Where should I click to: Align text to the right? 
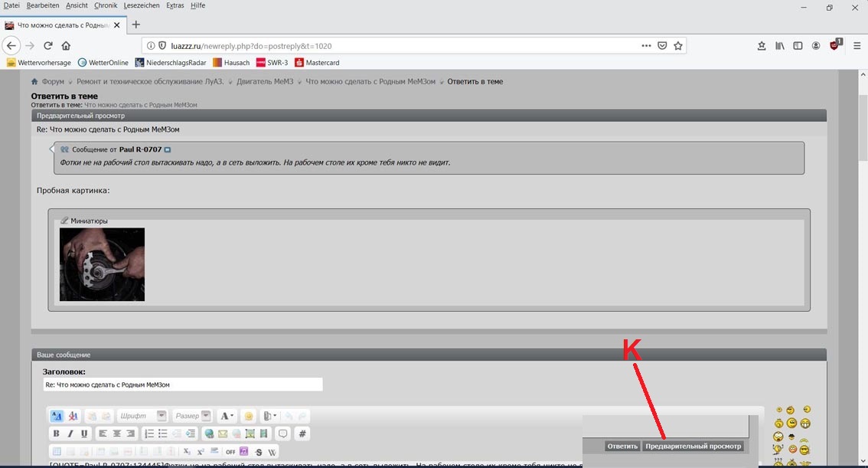[131, 434]
